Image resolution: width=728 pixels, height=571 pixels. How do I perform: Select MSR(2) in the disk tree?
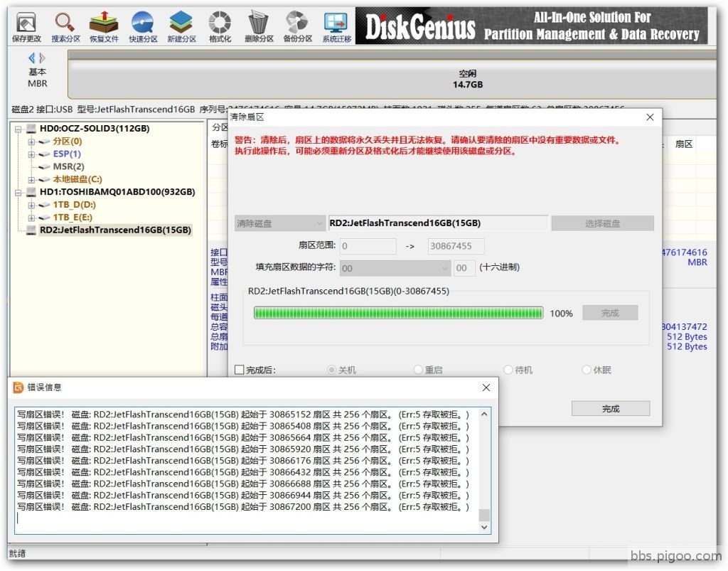tap(68, 166)
